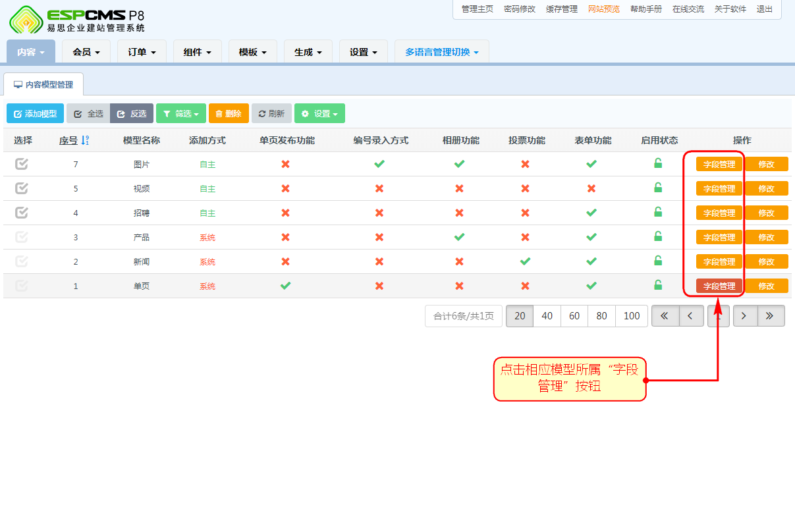Open the 会员 navigation menu

pyautogui.click(x=86, y=52)
